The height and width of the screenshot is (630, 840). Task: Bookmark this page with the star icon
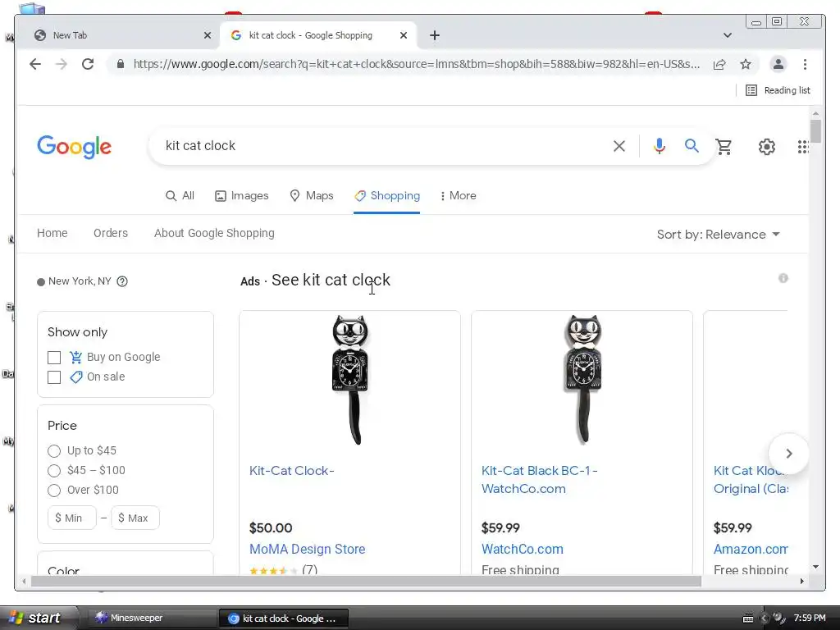coord(746,64)
